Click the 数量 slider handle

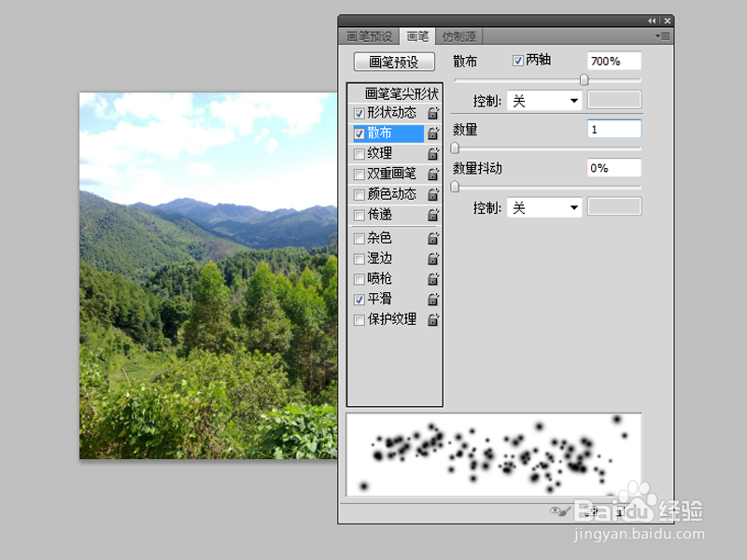click(x=455, y=148)
